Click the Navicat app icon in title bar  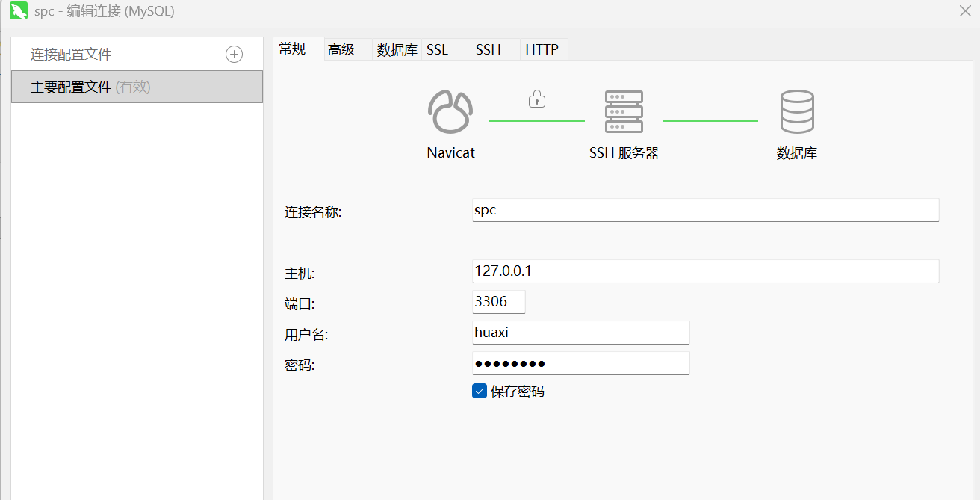point(19,11)
